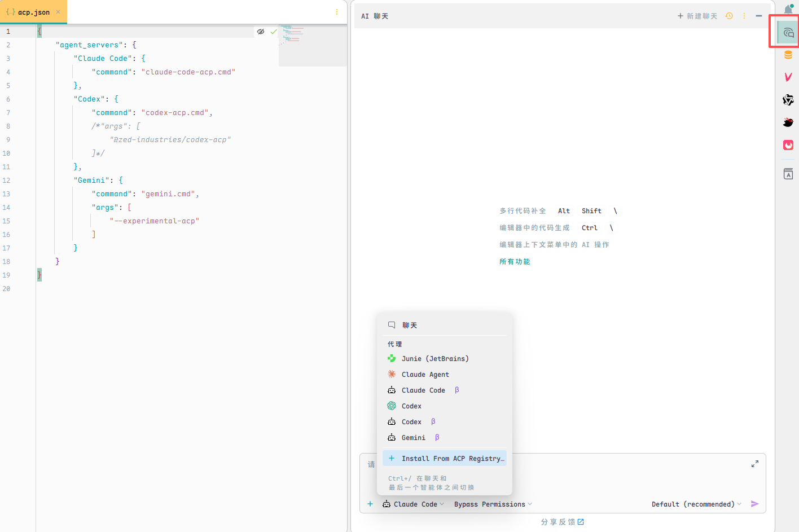Viewport: 799px width, 532px height.
Task: Click the green inspection checkmark in editor
Action: 274,32
